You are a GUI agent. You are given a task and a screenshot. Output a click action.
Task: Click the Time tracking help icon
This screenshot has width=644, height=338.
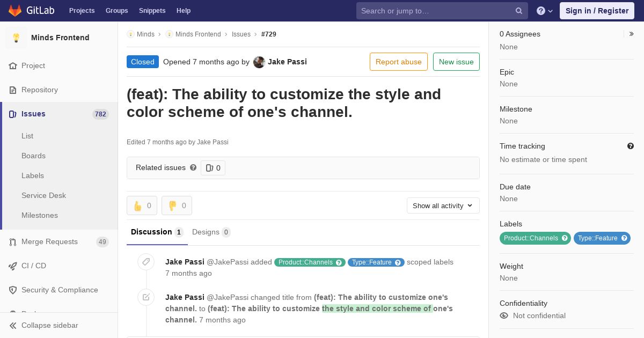pyautogui.click(x=631, y=146)
